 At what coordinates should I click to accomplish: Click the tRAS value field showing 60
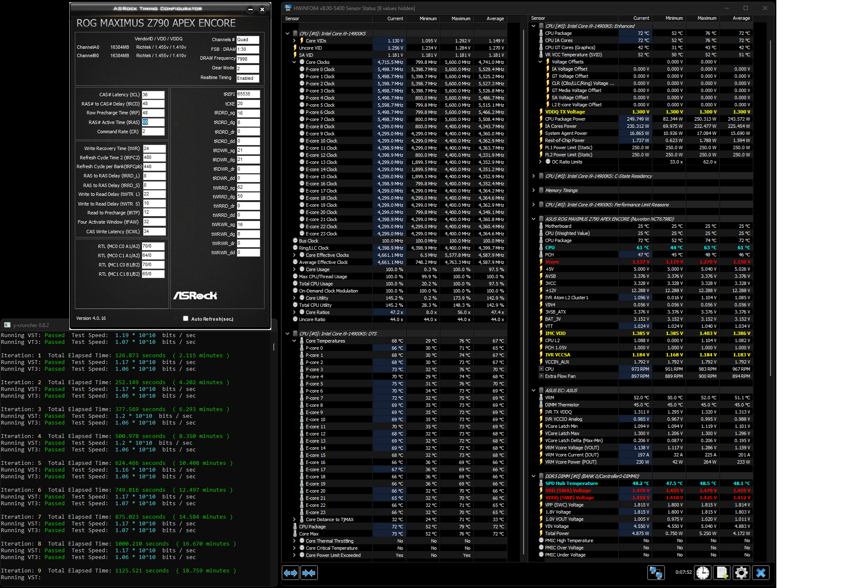pos(153,122)
